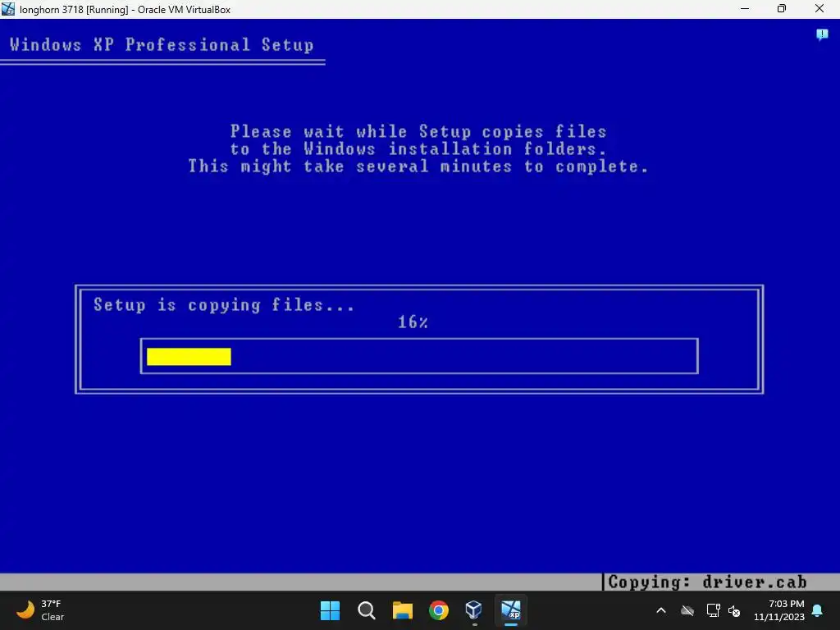Screen dimensions: 840x630
Task: Open the clock showing 7:03 PM
Action: (x=779, y=610)
